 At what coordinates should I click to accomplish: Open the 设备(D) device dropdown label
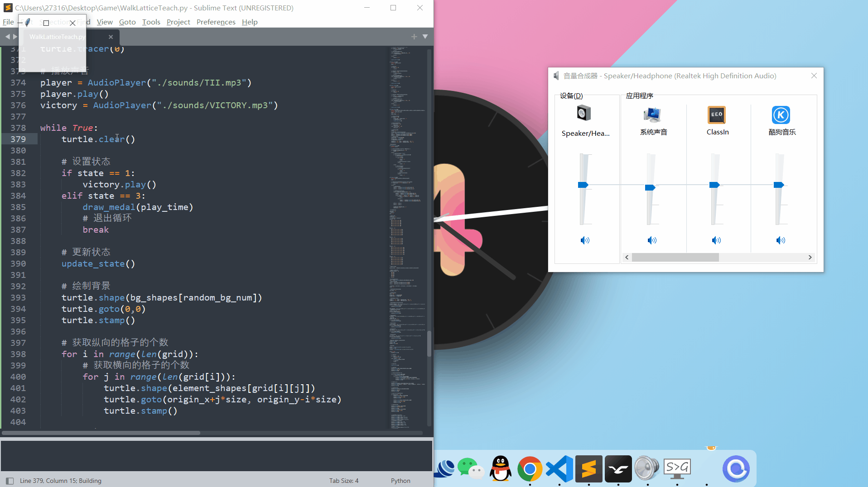(571, 95)
